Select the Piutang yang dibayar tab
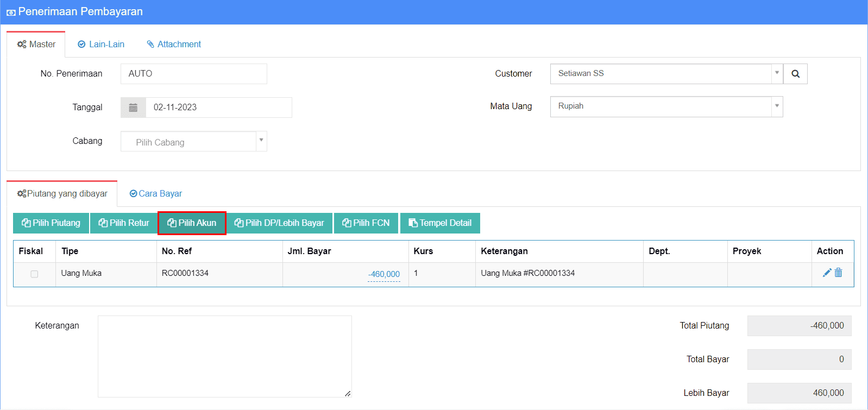Viewport: 868px width, 410px height. coord(62,194)
